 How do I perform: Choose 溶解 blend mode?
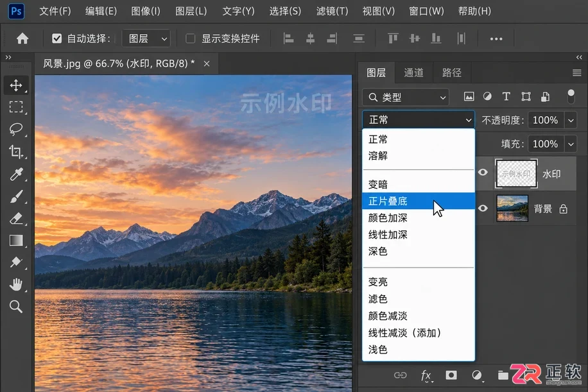pos(419,156)
